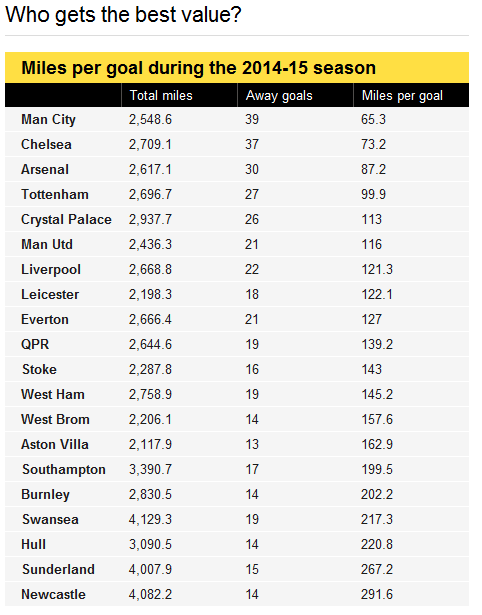
Task: Select the Crystal Palace team name
Action: (x=66, y=219)
